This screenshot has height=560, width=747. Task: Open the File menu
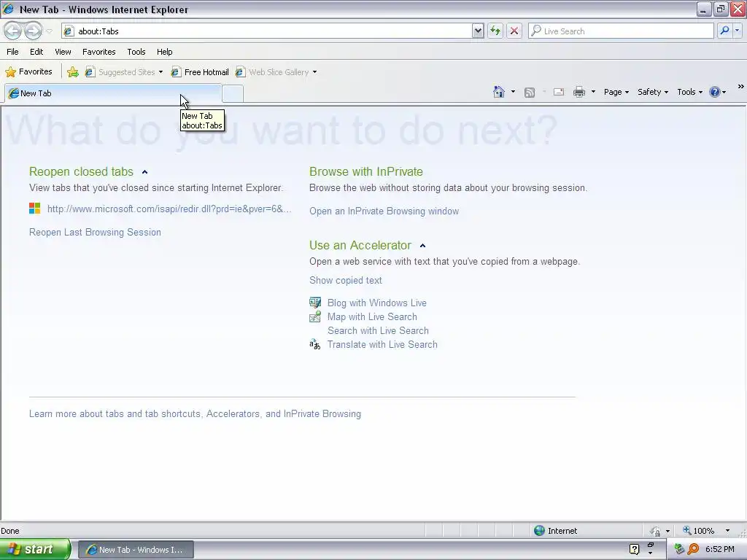[13, 52]
